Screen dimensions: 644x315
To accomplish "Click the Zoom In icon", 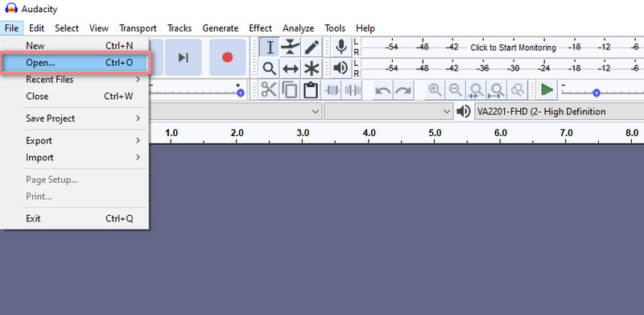I will [x=435, y=89].
